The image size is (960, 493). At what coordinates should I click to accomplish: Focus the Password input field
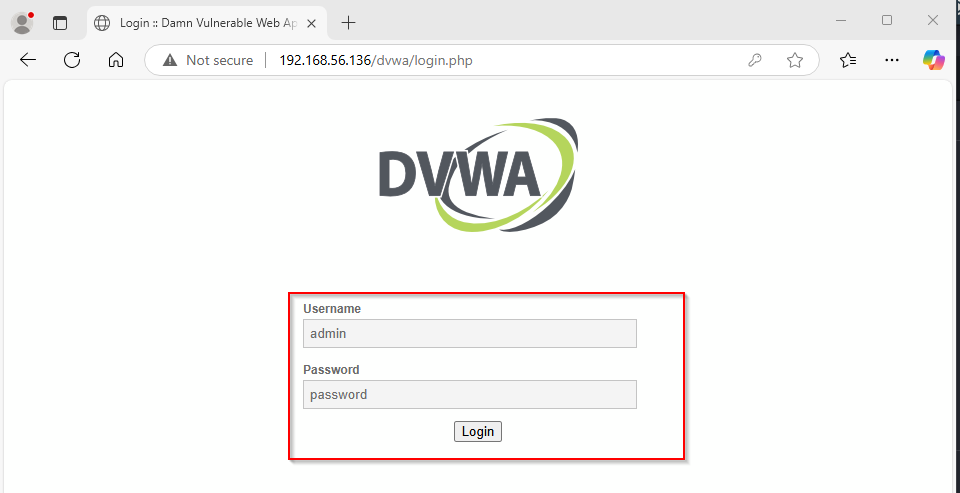(470, 394)
